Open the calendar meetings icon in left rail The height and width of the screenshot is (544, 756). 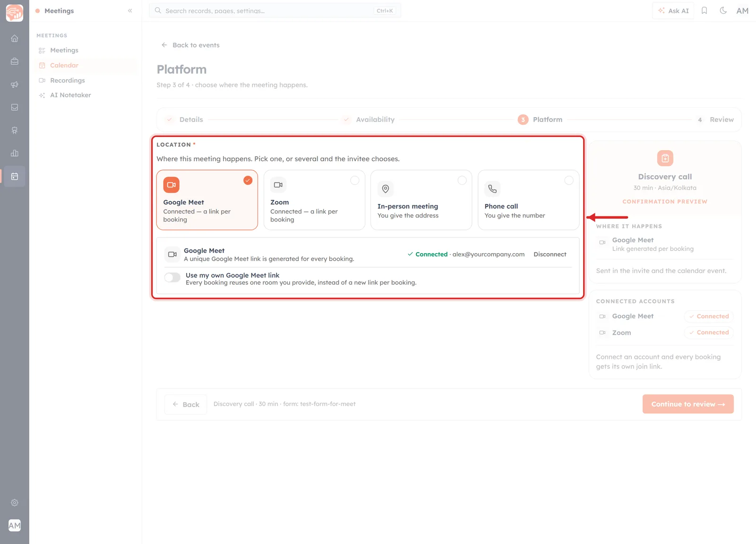pyautogui.click(x=15, y=176)
